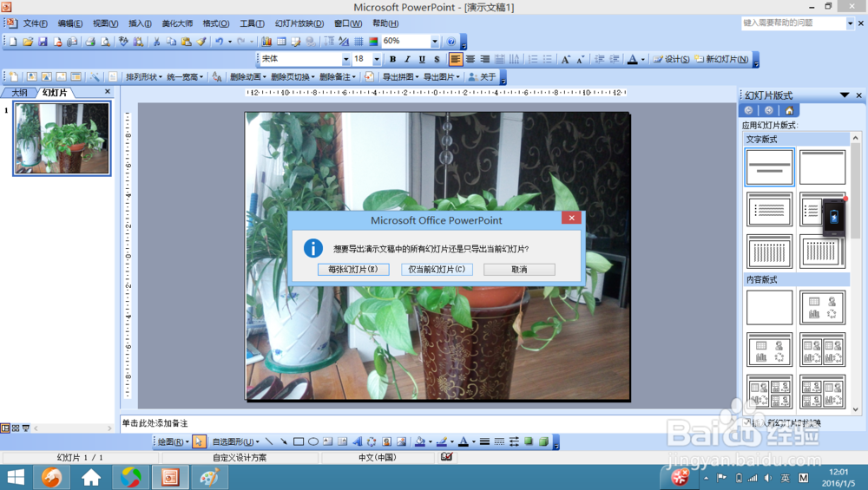
Task: Click the 取消 button in dialog
Action: [x=519, y=270]
